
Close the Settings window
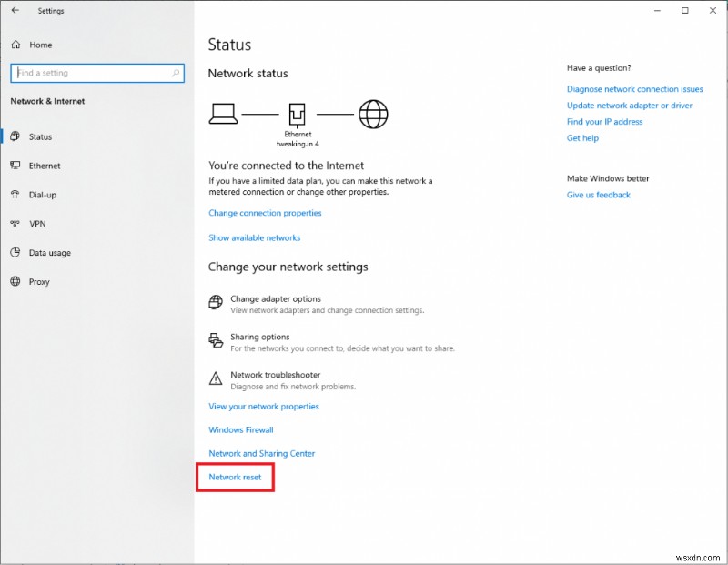pos(713,11)
